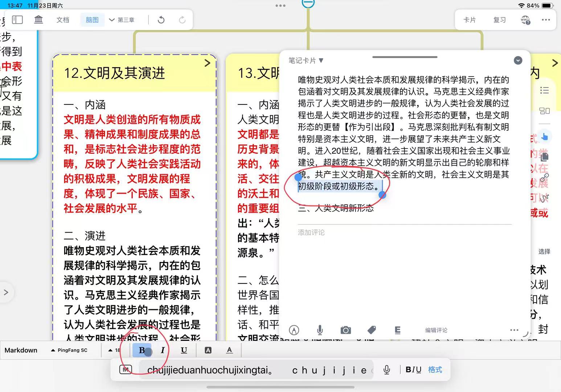The width and height of the screenshot is (561, 392).
Task: Select the handwriting pen icon in note popup
Action: [294, 330]
